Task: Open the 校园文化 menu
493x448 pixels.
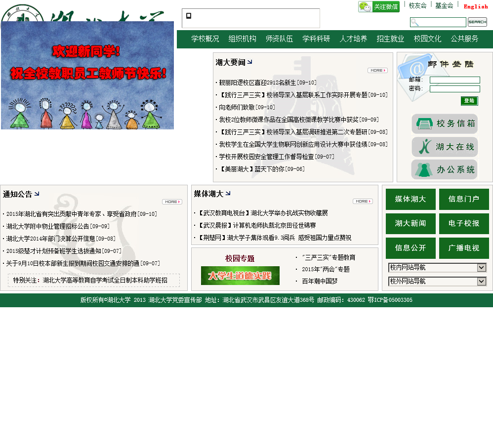Action: 428,39
